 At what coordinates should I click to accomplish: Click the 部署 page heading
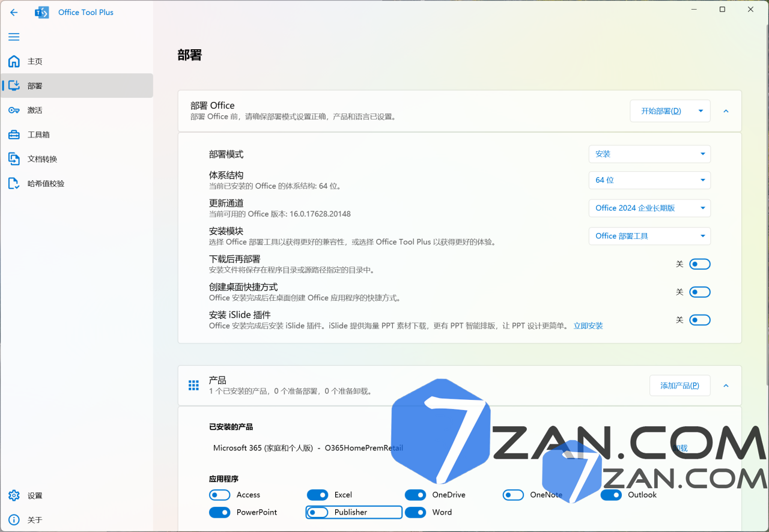pos(190,55)
